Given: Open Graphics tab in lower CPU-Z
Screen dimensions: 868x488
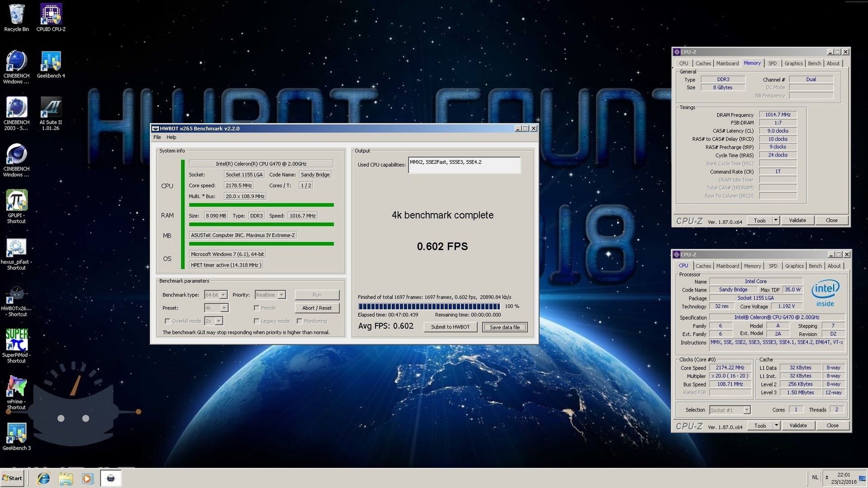Looking at the screenshot, I should [x=794, y=266].
